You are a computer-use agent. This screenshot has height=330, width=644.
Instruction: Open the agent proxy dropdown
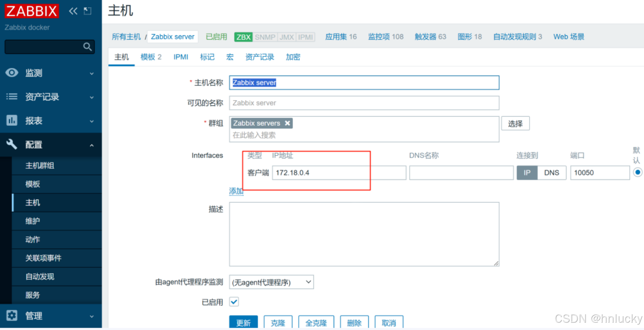(x=272, y=282)
